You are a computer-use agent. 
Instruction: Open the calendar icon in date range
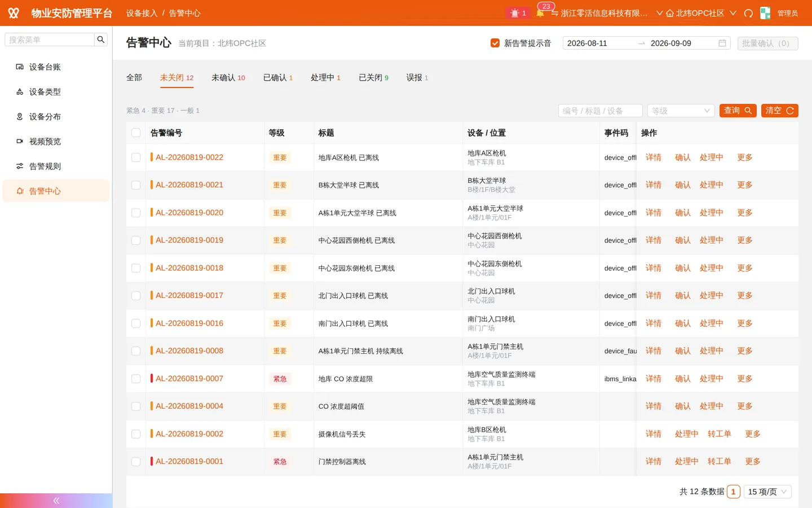pos(722,43)
